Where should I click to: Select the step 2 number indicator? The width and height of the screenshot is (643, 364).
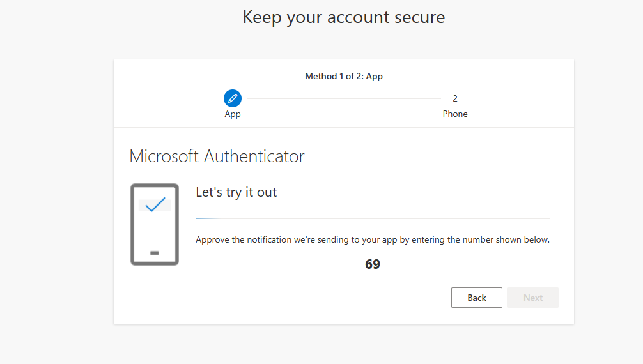455,98
